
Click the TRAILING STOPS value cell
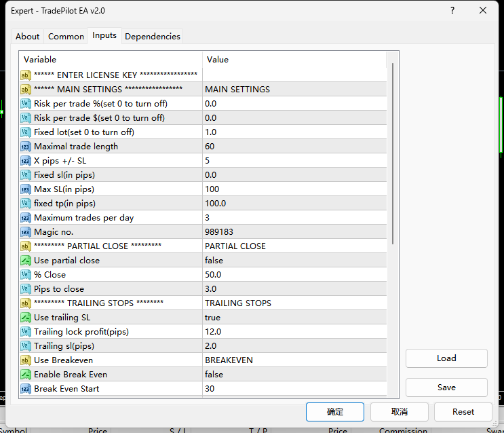294,303
